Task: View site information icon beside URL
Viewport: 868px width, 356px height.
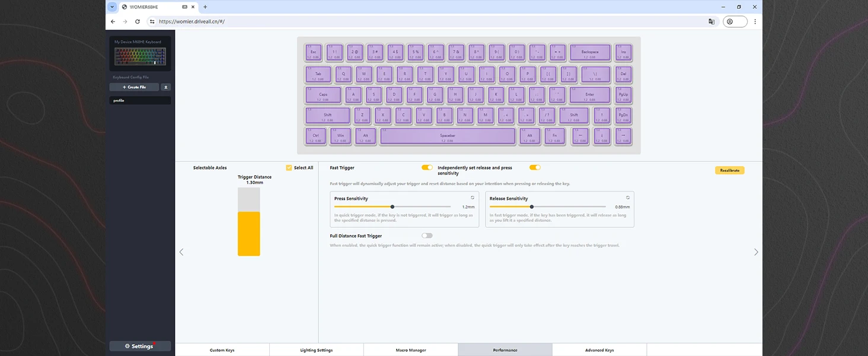Action: 152,21
